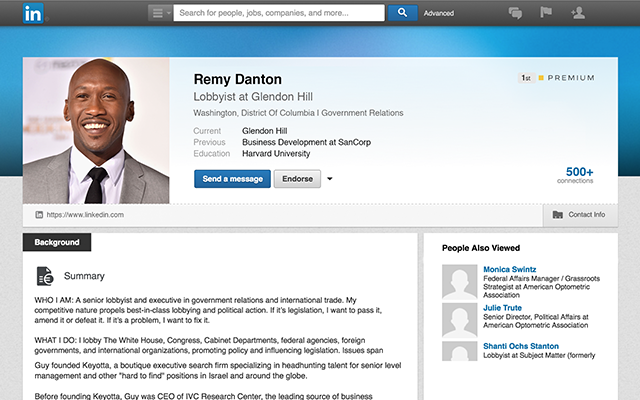
Task: Click Shanti Ochs Stanton's avatar placeholder
Action: (x=460, y=351)
